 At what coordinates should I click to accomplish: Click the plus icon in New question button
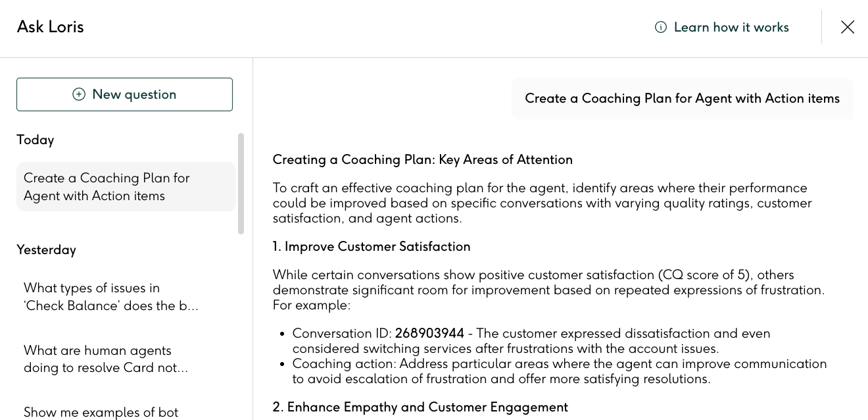79,94
